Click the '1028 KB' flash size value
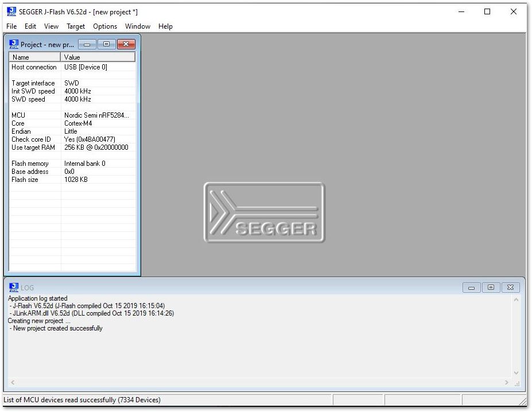The height and width of the screenshot is (412, 532). (x=76, y=180)
